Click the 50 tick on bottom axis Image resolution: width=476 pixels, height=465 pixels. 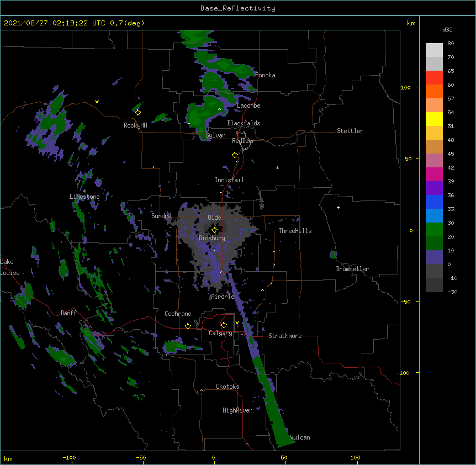284,457
